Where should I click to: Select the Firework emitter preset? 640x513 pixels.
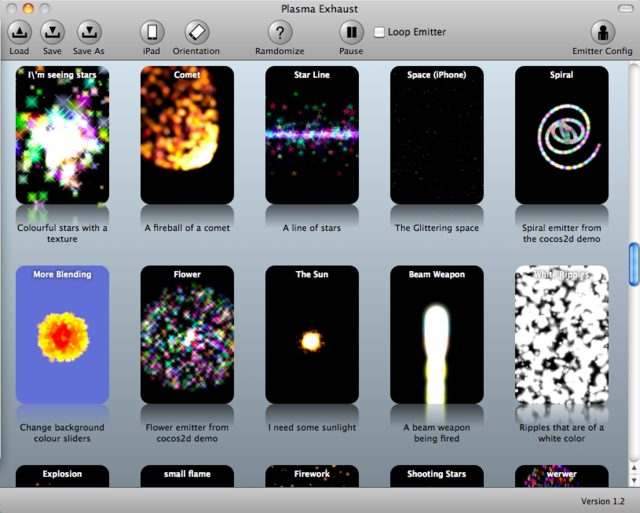[312, 476]
